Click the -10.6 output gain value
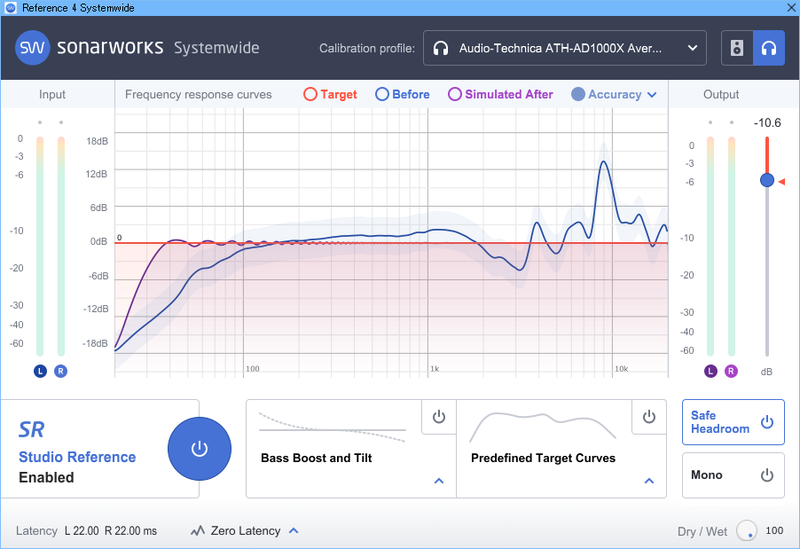Image resolution: width=800 pixels, height=549 pixels. pyautogui.click(x=767, y=123)
